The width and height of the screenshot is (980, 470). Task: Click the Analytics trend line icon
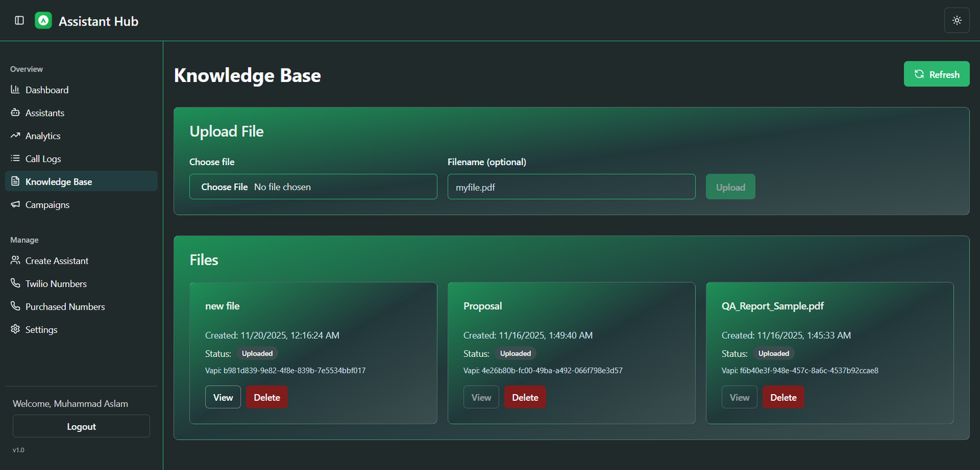pyautogui.click(x=15, y=136)
